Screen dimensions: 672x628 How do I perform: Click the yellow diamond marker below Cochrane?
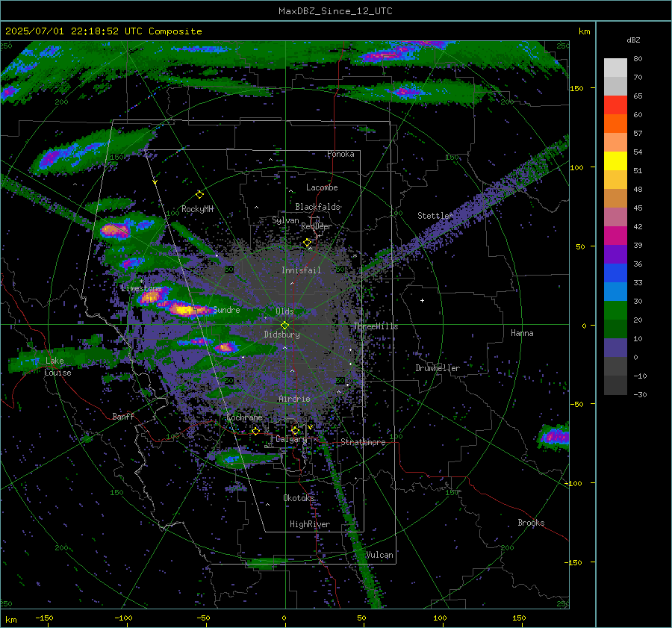255,431
